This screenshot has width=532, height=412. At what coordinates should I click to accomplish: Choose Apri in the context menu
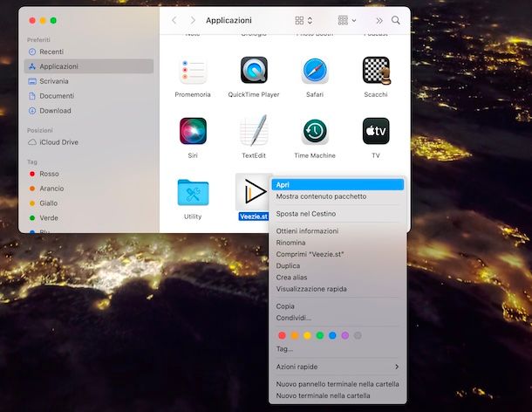point(338,185)
